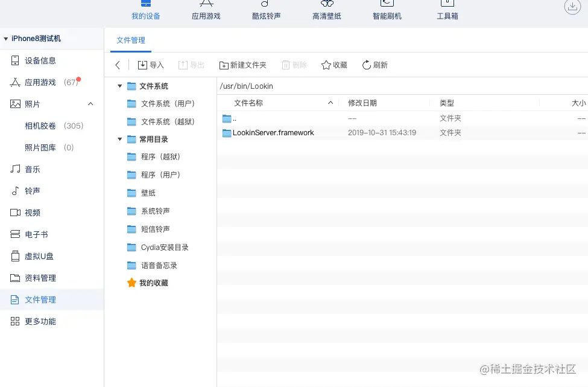Open the 高清壁纸 wallpapers section

[x=327, y=10]
